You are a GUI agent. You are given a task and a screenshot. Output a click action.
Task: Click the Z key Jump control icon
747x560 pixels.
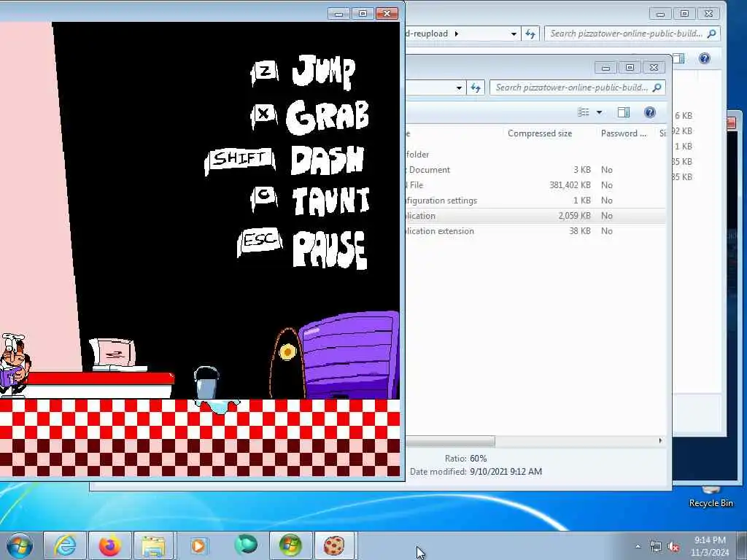[264, 72]
